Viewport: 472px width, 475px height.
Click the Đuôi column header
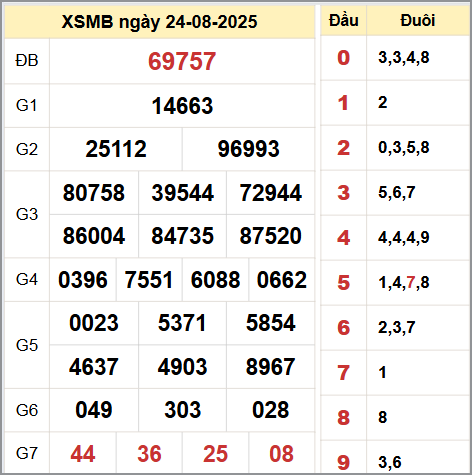click(x=418, y=20)
